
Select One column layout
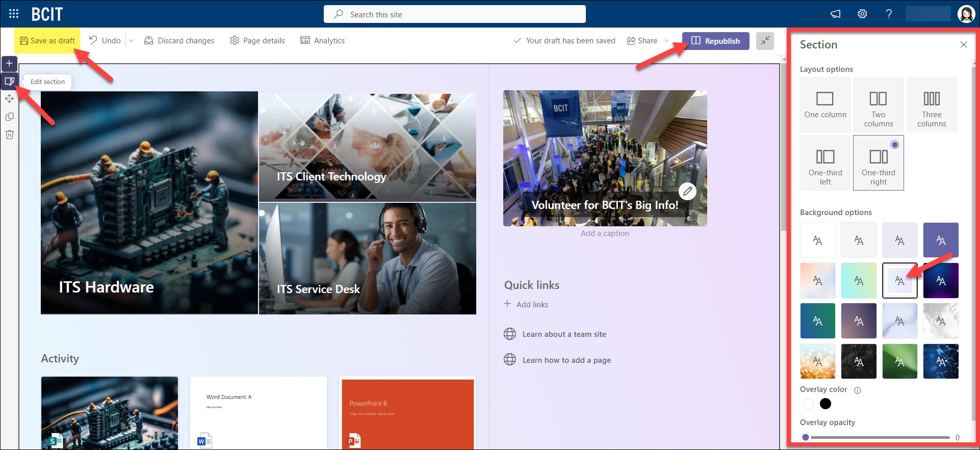826,105
